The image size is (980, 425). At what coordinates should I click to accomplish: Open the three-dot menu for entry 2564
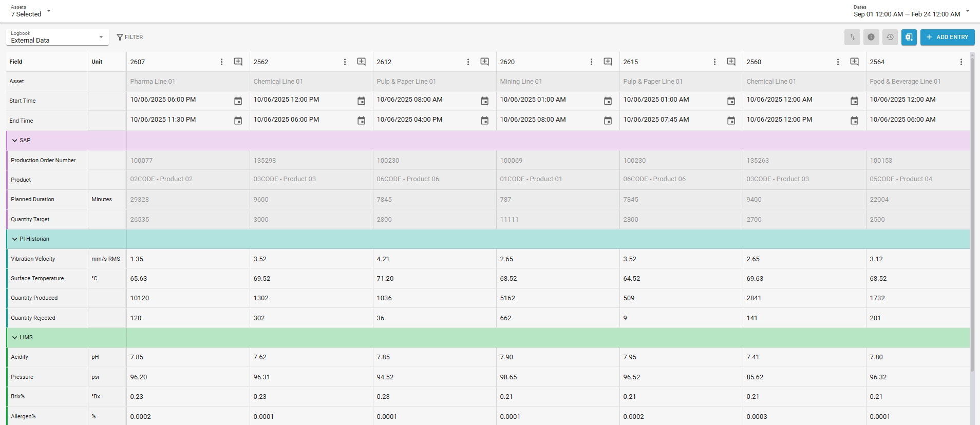(961, 62)
